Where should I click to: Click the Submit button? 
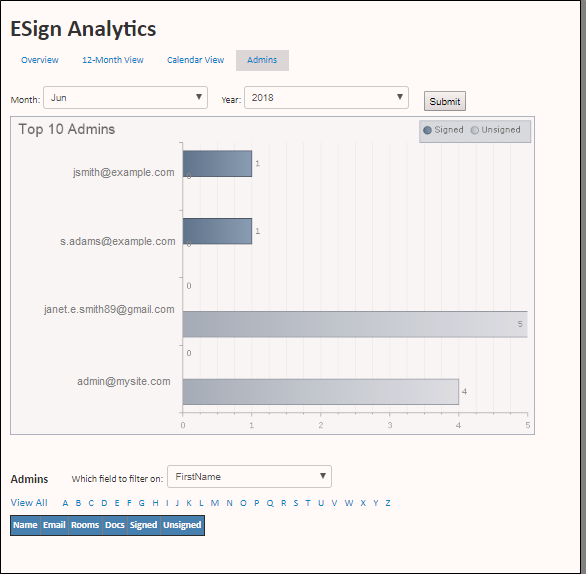coord(445,101)
